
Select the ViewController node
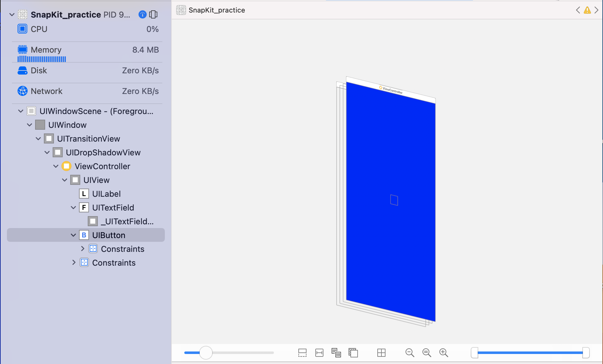102,166
